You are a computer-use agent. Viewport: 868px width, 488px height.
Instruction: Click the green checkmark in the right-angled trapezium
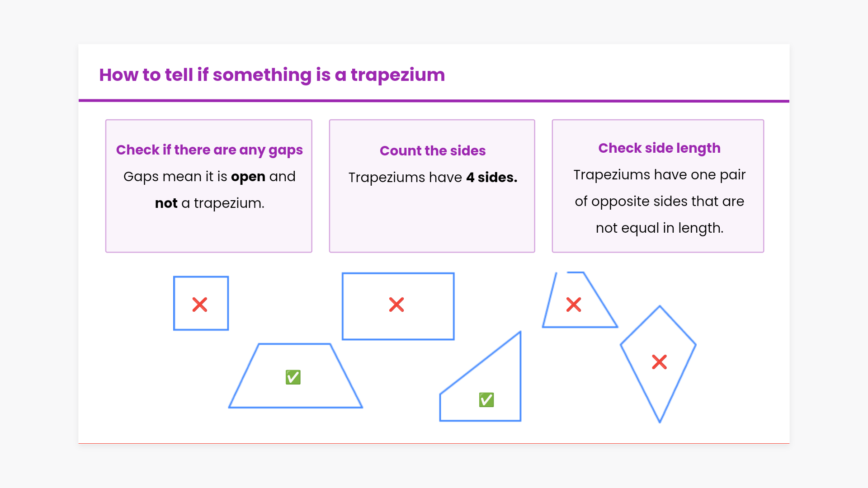(x=486, y=400)
